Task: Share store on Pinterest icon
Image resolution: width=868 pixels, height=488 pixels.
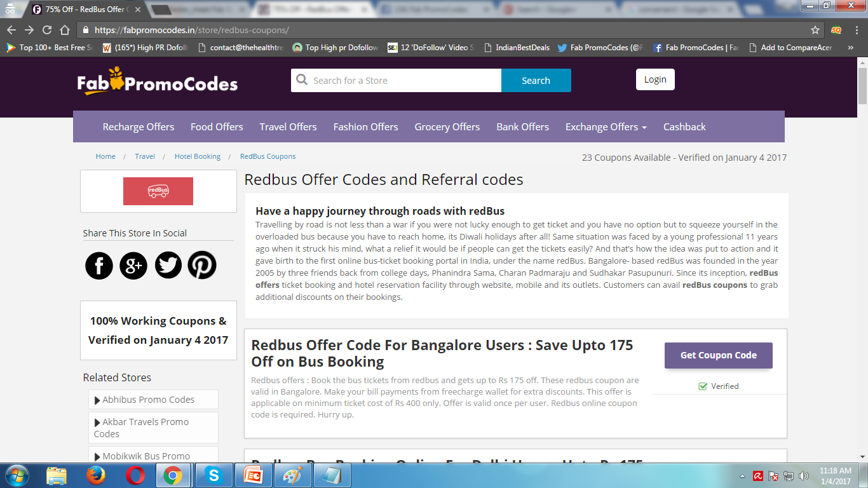Action: [202, 265]
